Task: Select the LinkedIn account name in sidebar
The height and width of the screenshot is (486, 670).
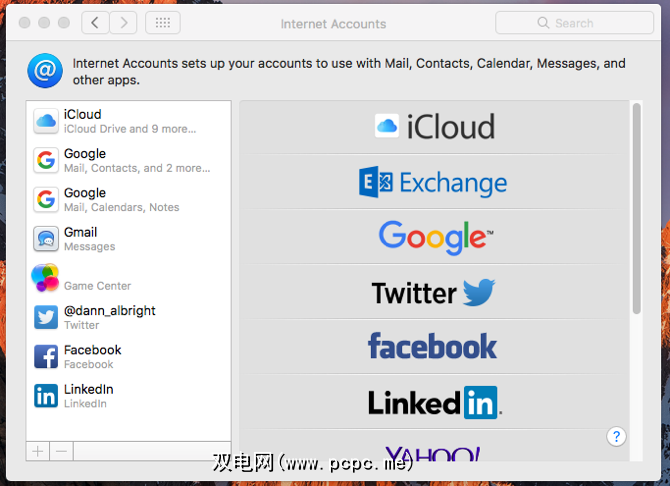Action: [88, 389]
